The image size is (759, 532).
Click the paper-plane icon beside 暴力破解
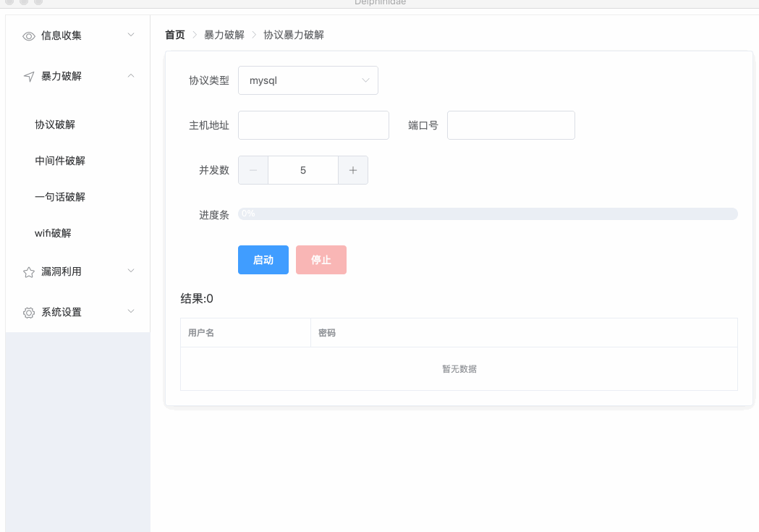[29, 77]
